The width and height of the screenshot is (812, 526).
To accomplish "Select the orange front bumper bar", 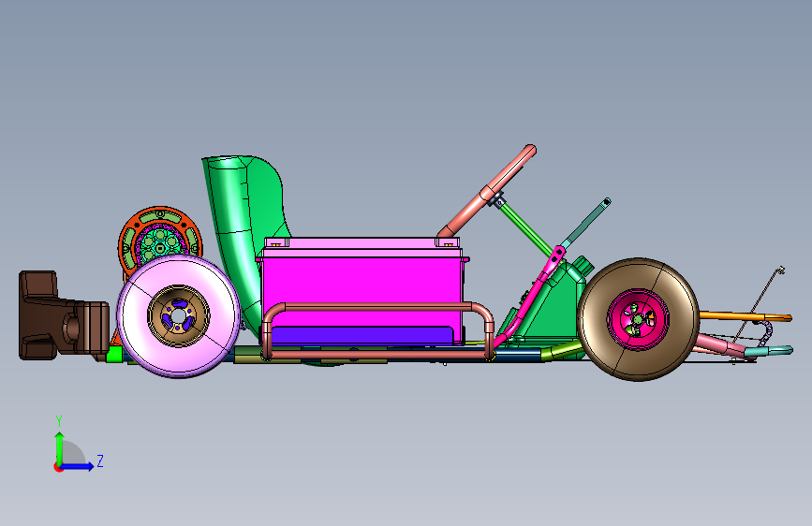I will [x=746, y=315].
